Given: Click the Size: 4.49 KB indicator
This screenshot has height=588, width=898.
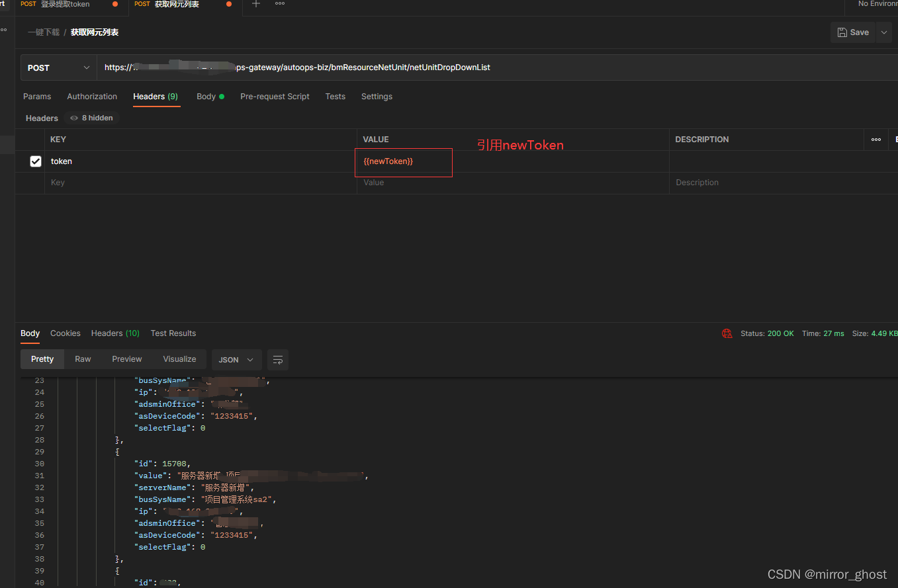Looking at the screenshot, I should pyautogui.click(x=875, y=333).
